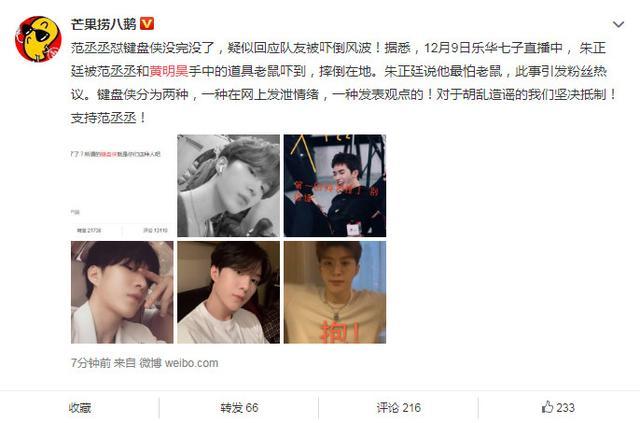Open the black-and-white earbud photo thumbnail
Viewport: 640px width, 423px height.
click(229, 186)
